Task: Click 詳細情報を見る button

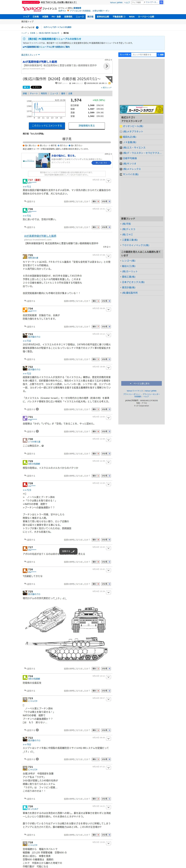Action: 87,126
